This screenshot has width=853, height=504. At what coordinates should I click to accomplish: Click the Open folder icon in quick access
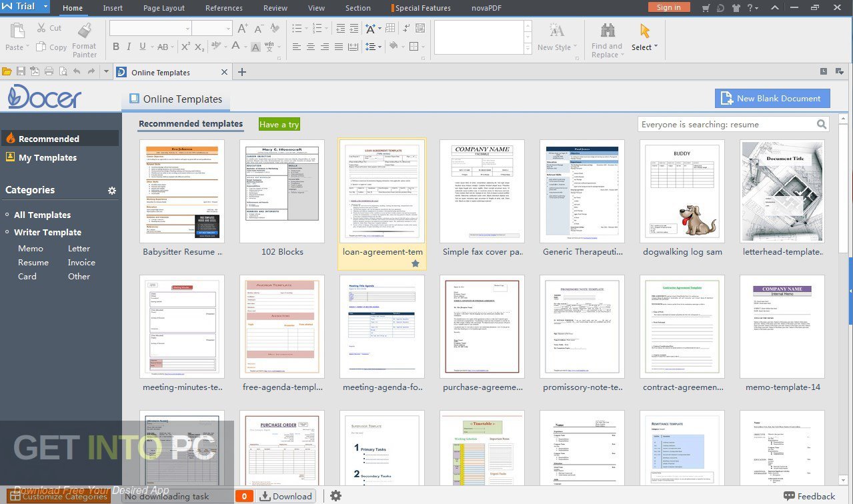[7, 72]
